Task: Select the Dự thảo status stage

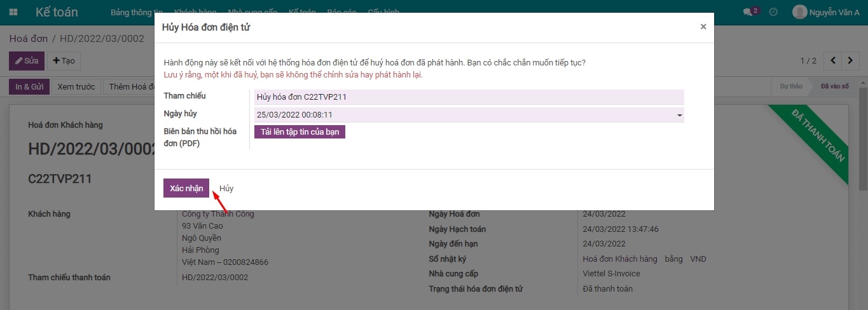Action: 791,87
